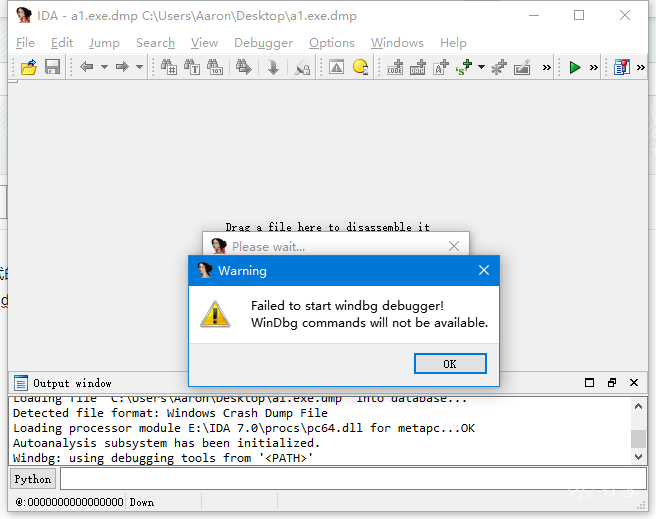Click 'Failed to start windbg debugger!' message

pyautogui.click(x=347, y=306)
